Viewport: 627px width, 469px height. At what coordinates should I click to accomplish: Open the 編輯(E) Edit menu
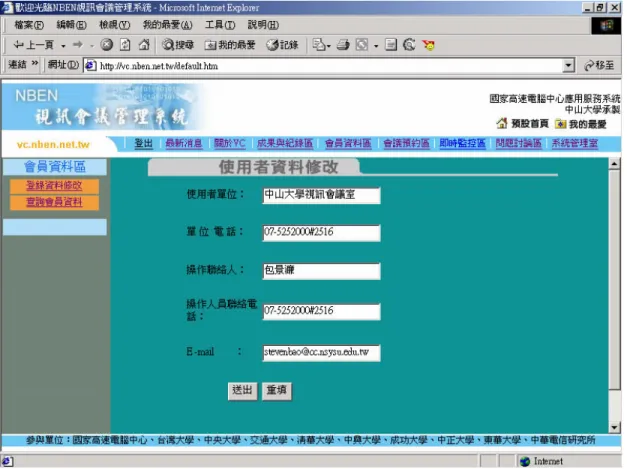71,25
